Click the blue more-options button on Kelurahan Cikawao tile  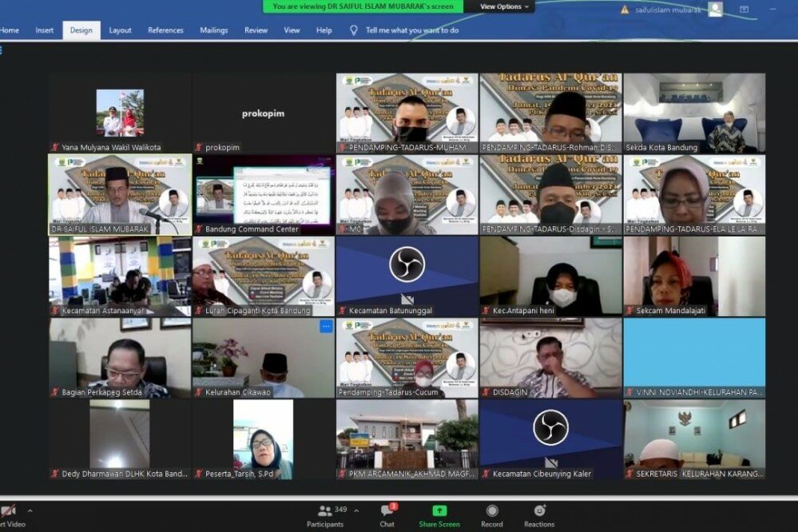[326, 327]
